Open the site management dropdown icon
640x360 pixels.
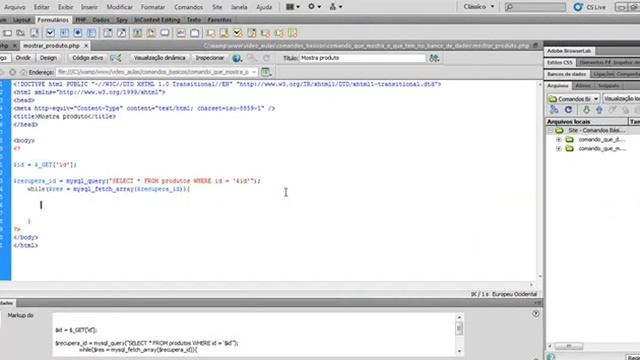click(x=336, y=7)
